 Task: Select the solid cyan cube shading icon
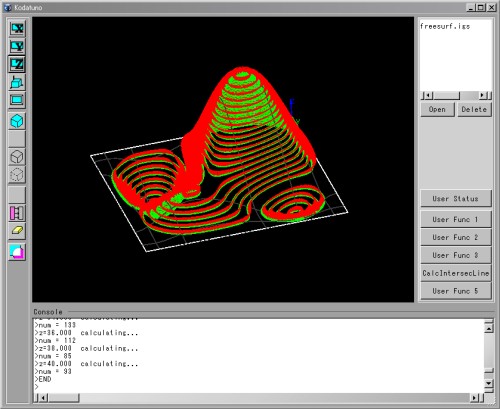[x=17, y=121]
